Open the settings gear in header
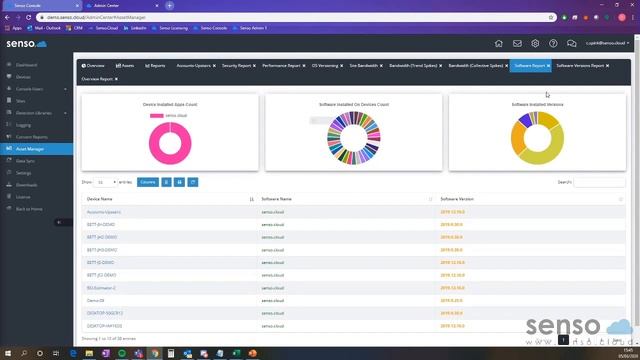The image size is (640, 360). (x=535, y=43)
